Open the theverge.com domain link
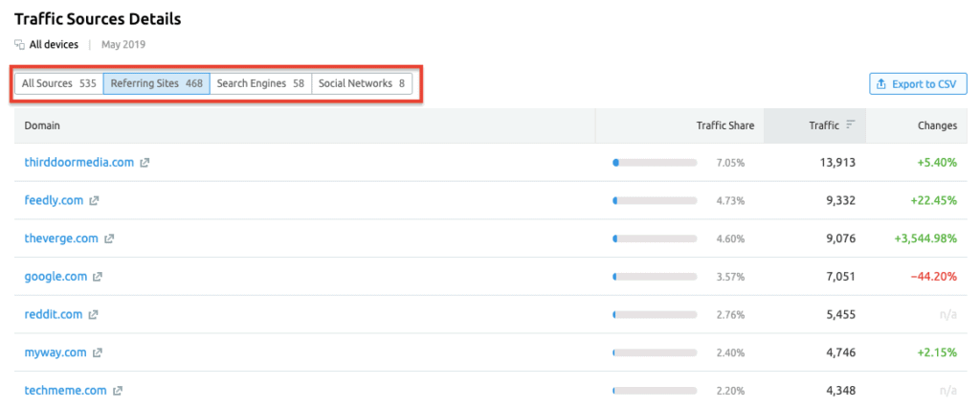This screenshot has height=408, width=980. [x=61, y=238]
